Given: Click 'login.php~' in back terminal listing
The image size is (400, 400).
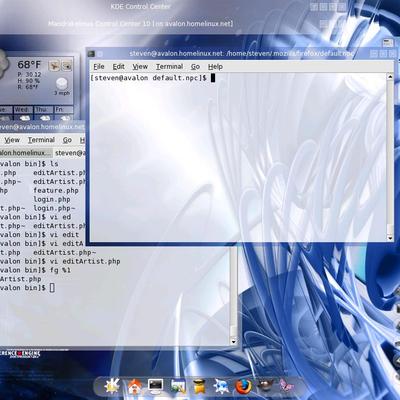Looking at the screenshot, I should click(x=54, y=208).
